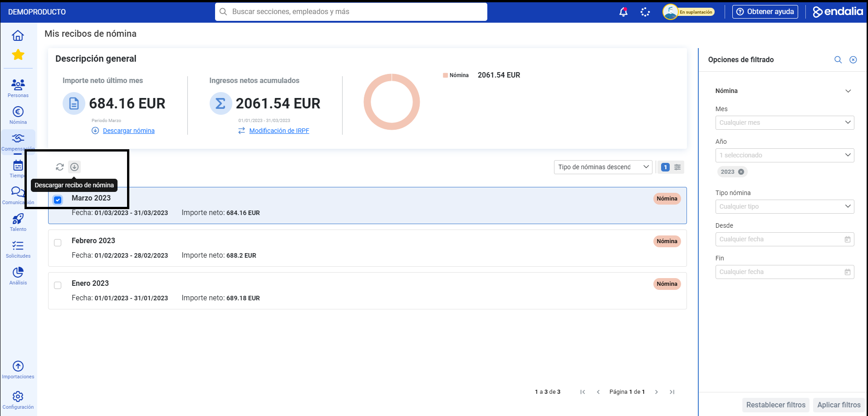Open Importaciones in sidebar
The height and width of the screenshot is (416, 868).
click(x=18, y=370)
